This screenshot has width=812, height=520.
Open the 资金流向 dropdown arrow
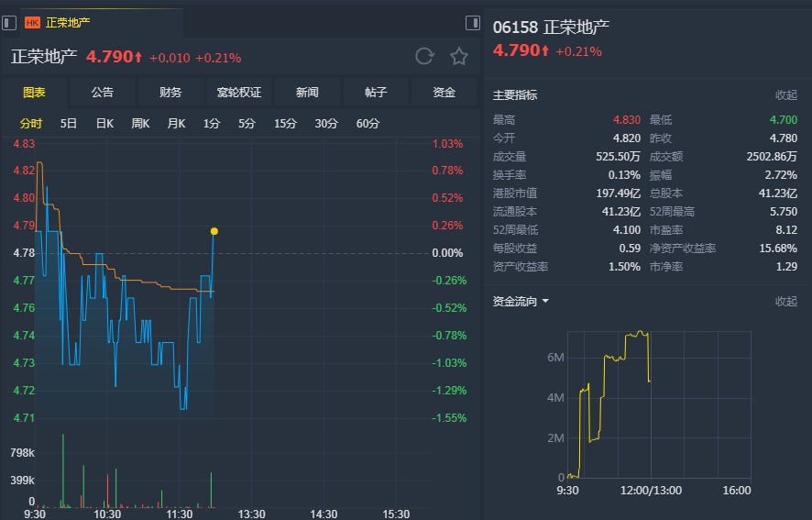546,302
